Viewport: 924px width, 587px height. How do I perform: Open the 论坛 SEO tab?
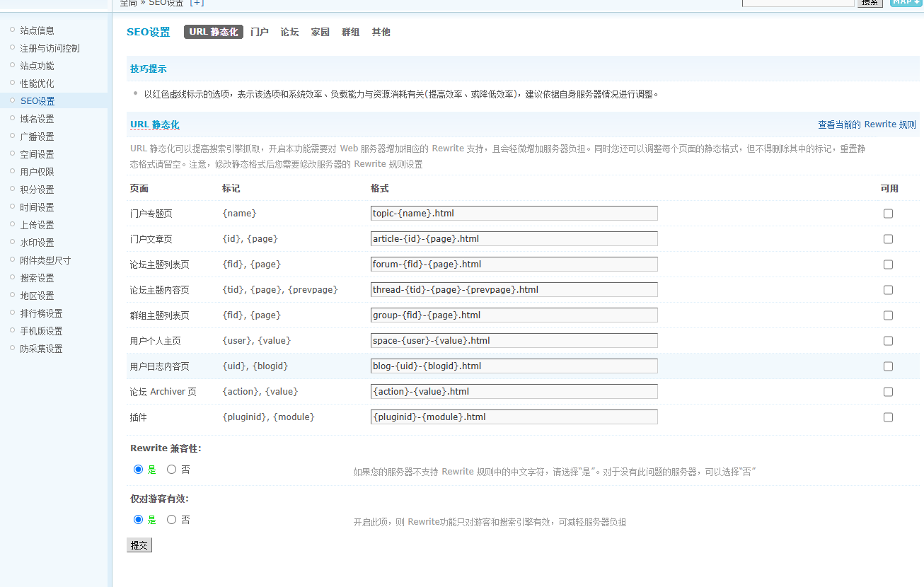tap(289, 32)
